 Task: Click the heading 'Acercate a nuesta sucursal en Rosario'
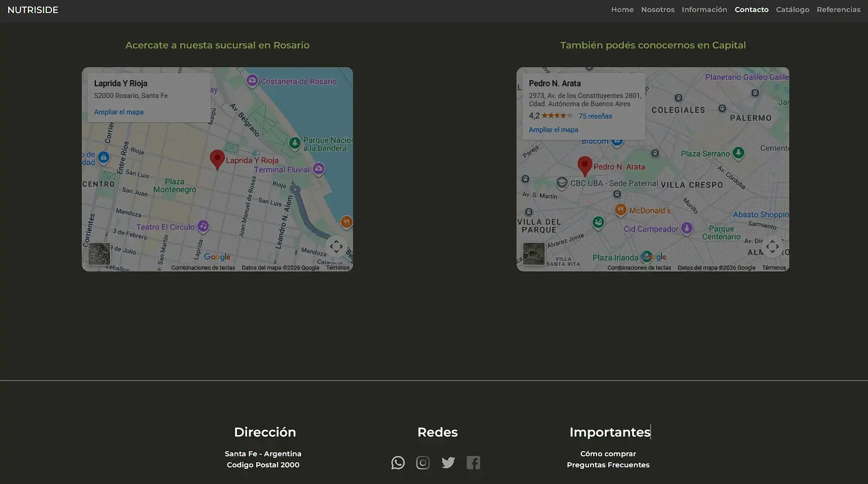click(x=217, y=45)
